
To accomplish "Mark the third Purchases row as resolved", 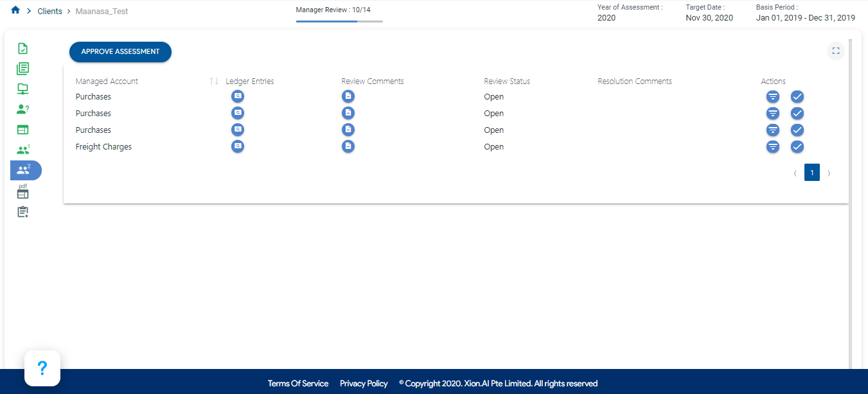I will click(x=797, y=130).
